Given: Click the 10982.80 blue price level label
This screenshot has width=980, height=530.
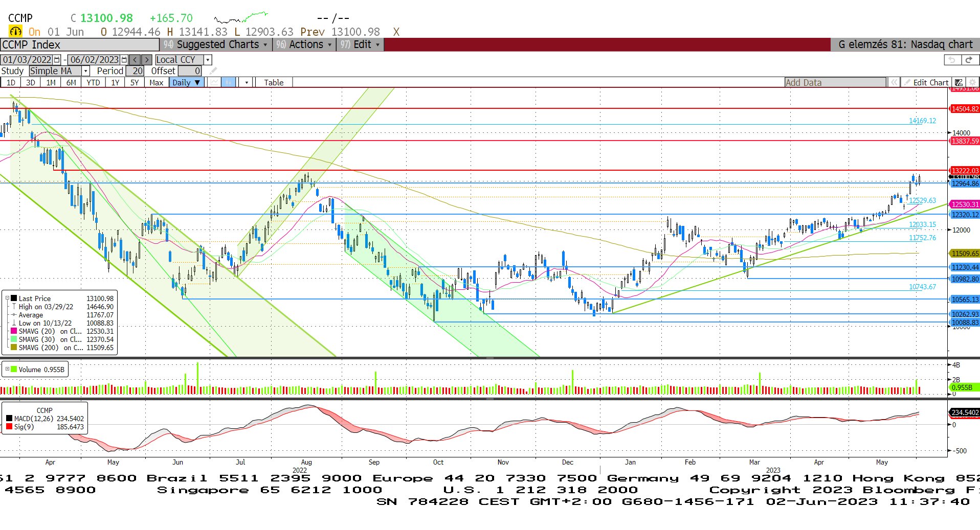Looking at the screenshot, I should click(965, 279).
